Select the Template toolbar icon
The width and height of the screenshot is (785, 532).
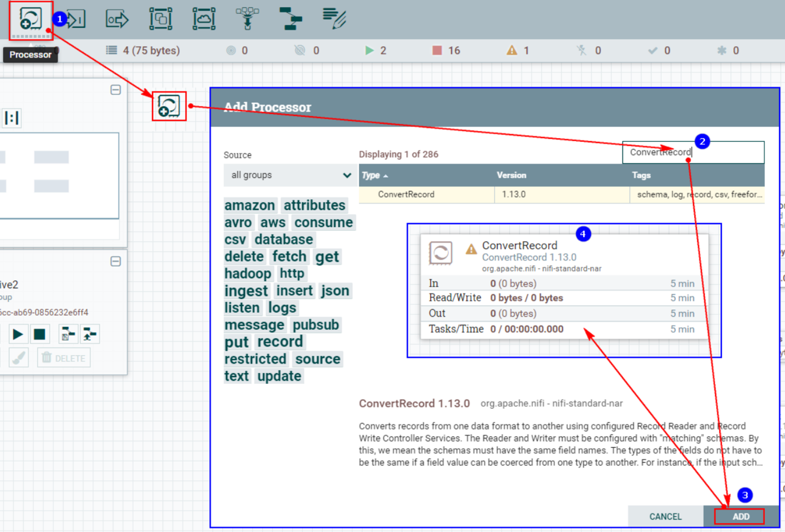(x=290, y=19)
